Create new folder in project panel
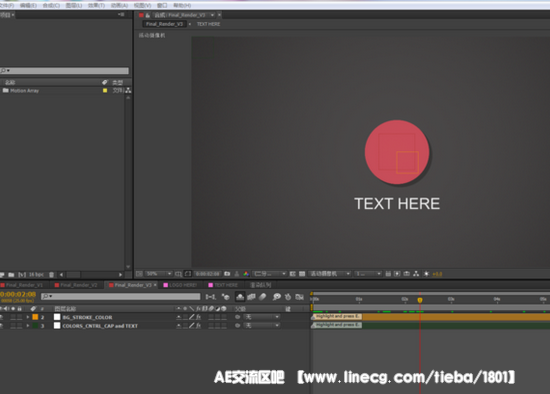The image size is (550, 394). [11, 274]
